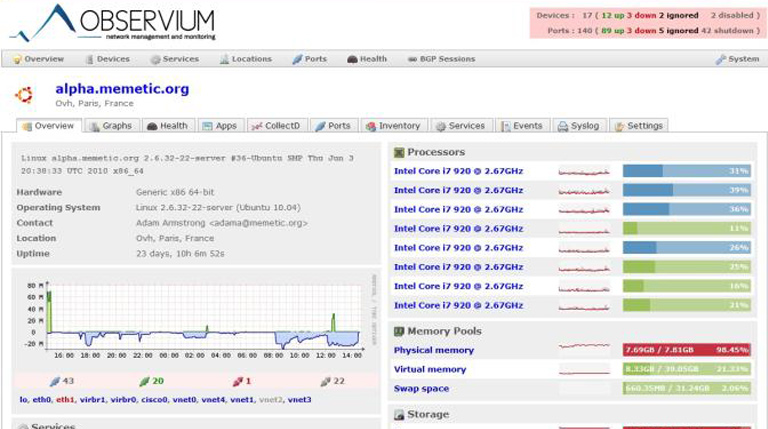Click the Observium logo
The width and height of the screenshot is (768, 429).
pyautogui.click(x=113, y=23)
